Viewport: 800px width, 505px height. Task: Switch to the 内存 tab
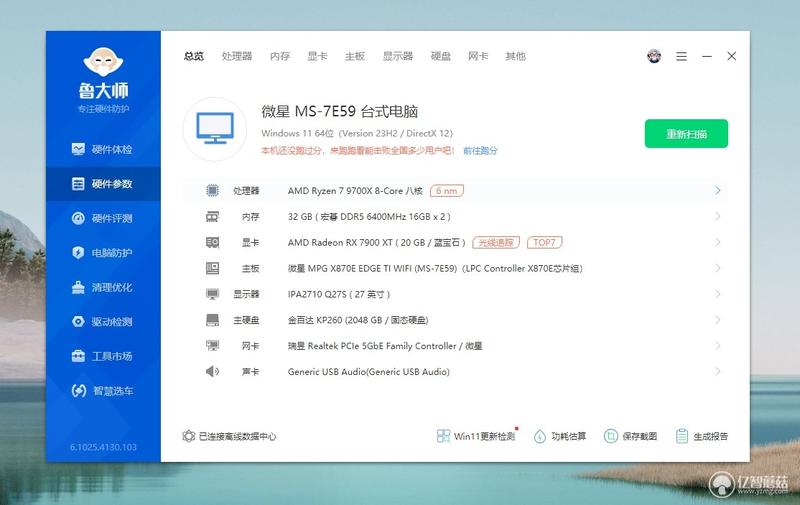[280, 56]
